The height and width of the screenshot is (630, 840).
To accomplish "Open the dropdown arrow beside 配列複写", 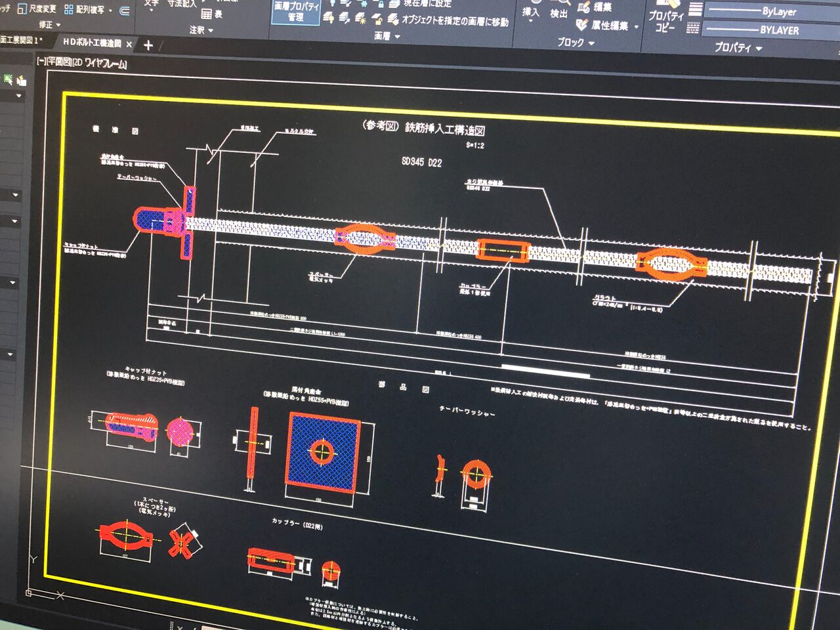I will [x=110, y=10].
